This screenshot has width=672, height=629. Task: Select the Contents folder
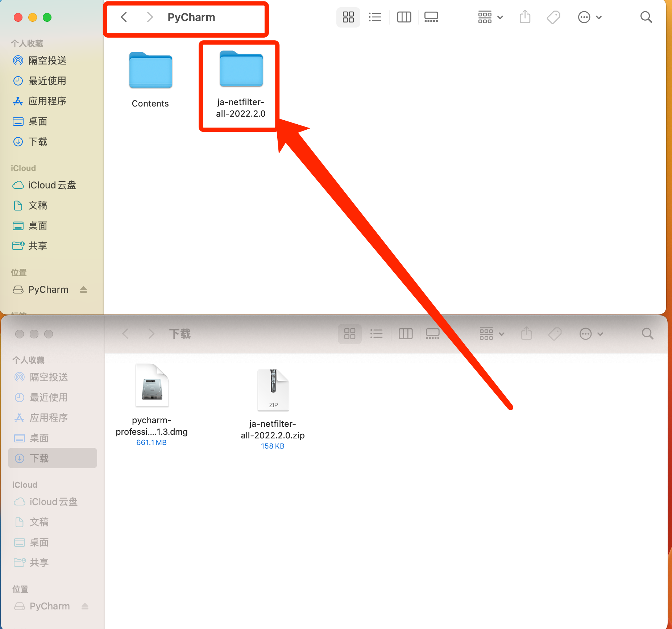coord(150,80)
